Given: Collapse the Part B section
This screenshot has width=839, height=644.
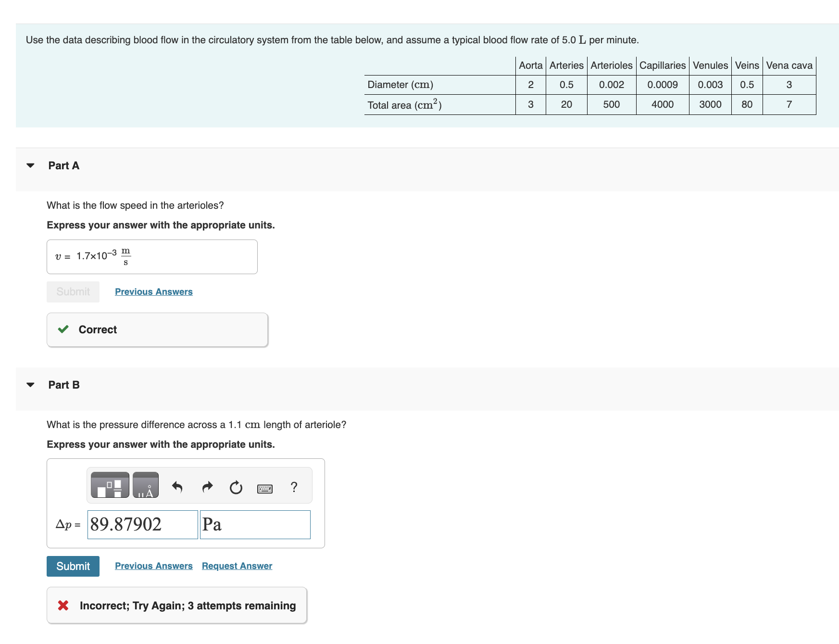Looking at the screenshot, I should (30, 384).
